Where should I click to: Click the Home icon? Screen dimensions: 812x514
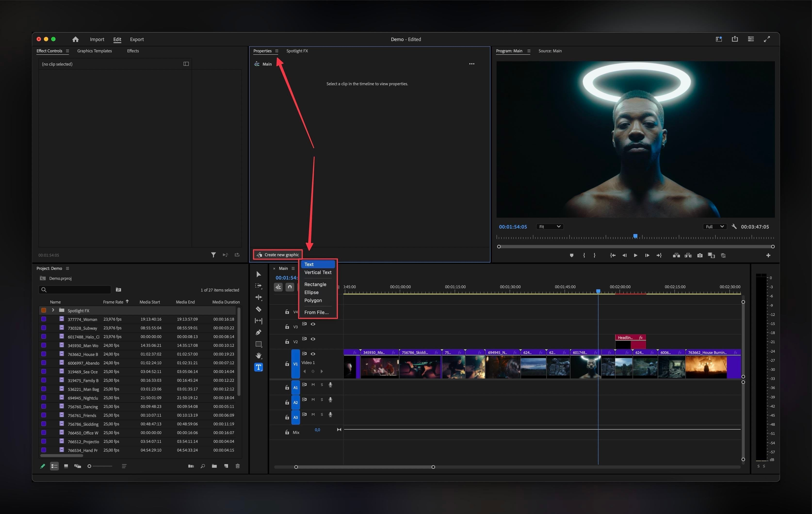tap(75, 40)
